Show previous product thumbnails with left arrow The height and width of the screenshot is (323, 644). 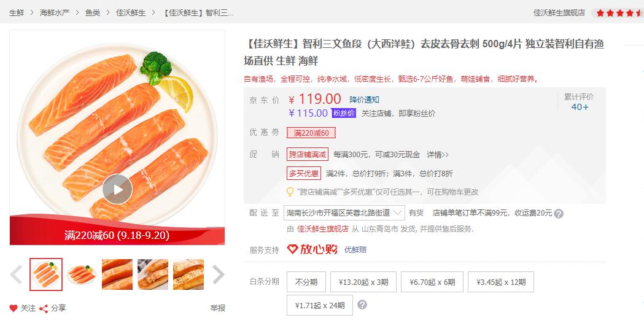point(17,274)
